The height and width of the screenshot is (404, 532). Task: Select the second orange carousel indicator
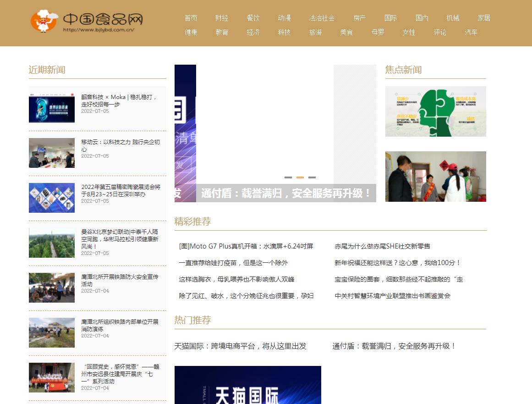click(x=300, y=177)
